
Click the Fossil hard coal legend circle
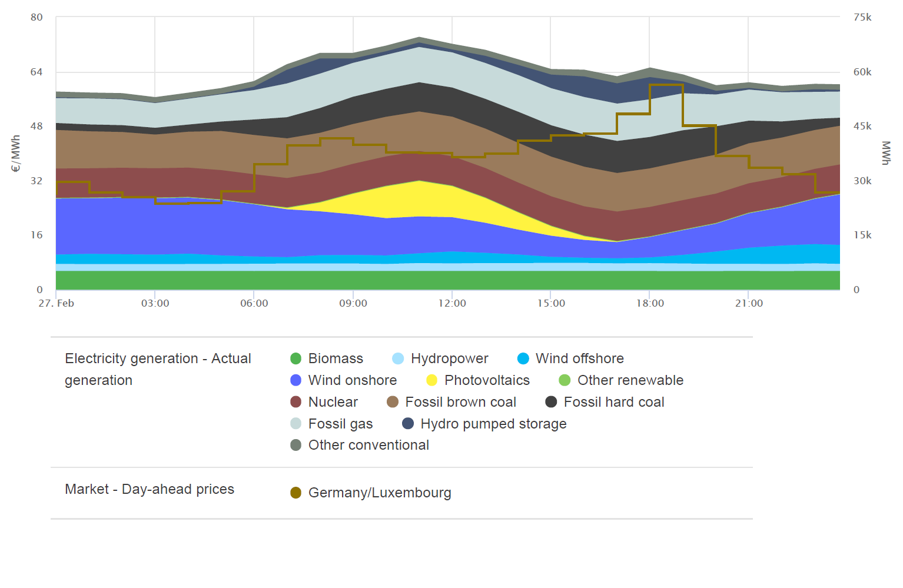pyautogui.click(x=551, y=402)
